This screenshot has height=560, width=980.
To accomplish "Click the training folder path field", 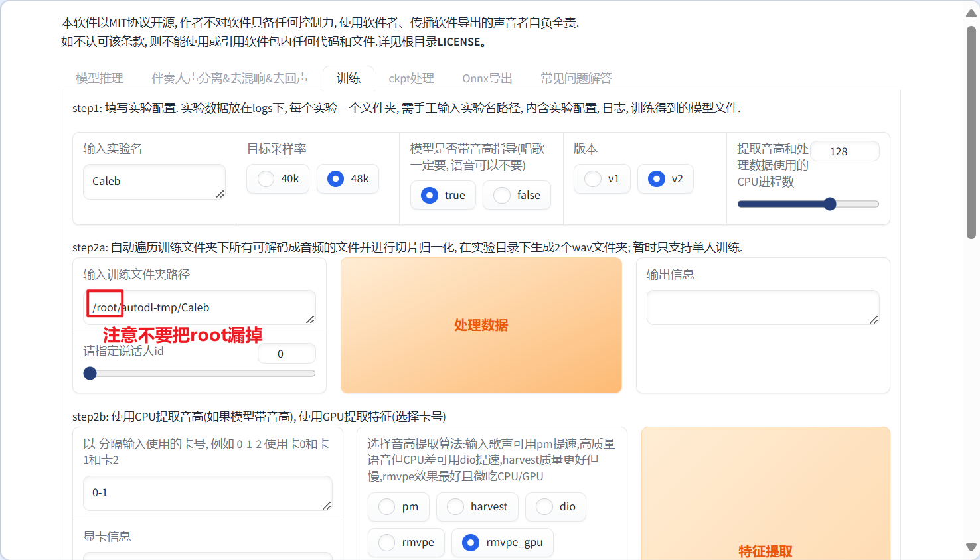I will click(x=199, y=308).
